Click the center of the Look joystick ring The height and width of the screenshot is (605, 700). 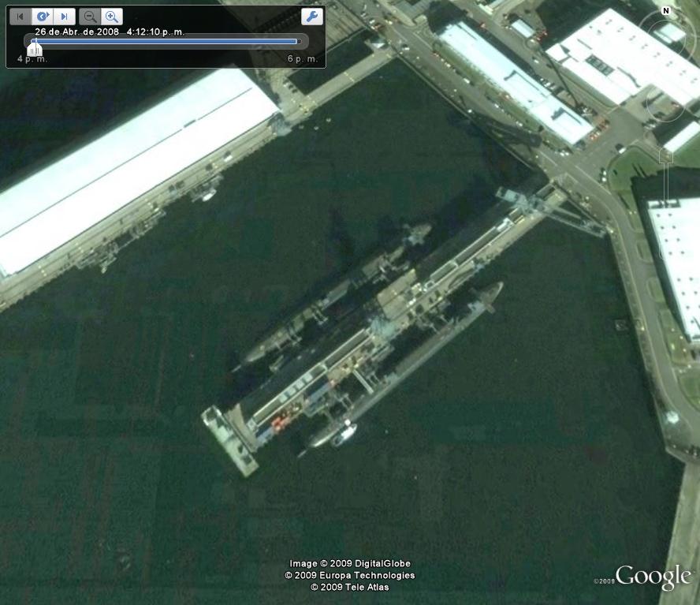tap(668, 37)
